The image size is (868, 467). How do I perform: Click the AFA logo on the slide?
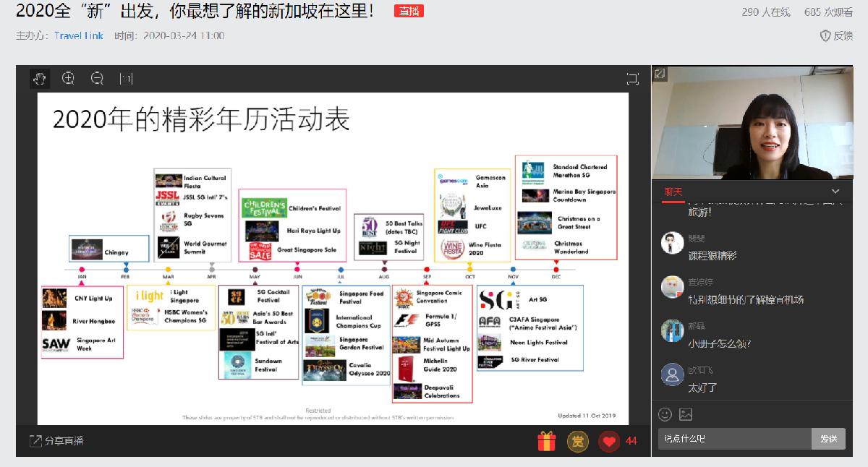coord(490,322)
